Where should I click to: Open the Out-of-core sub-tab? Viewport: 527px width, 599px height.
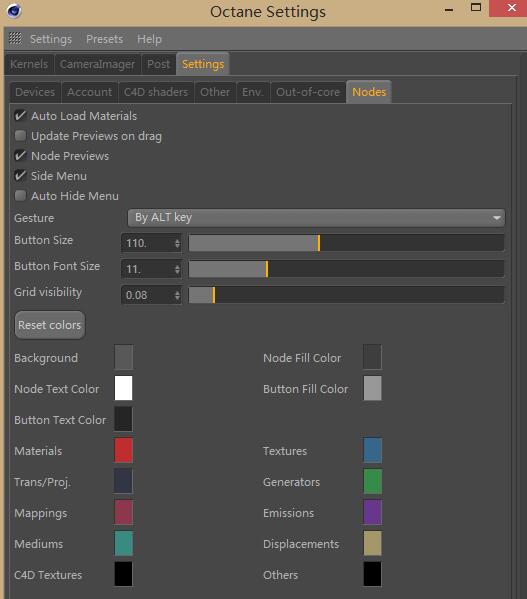(308, 92)
